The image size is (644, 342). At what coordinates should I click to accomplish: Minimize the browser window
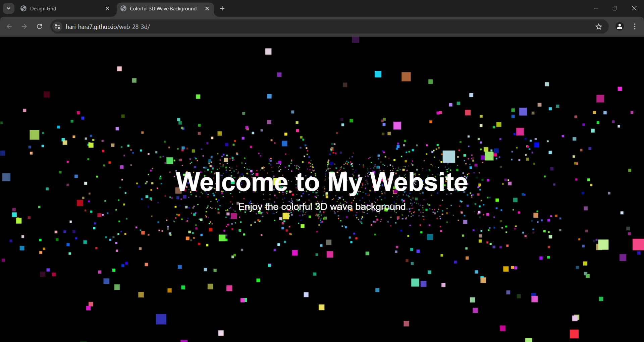click(596, 8)
